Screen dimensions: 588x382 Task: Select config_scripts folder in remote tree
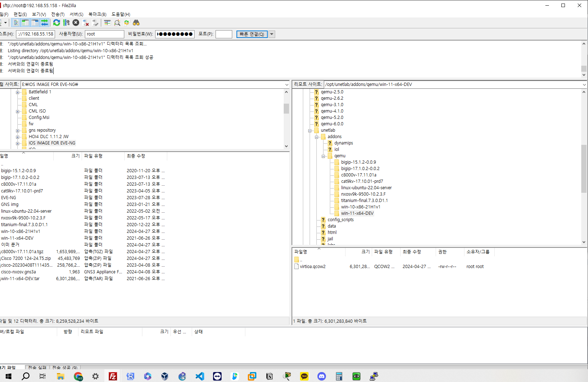[341, 220]
